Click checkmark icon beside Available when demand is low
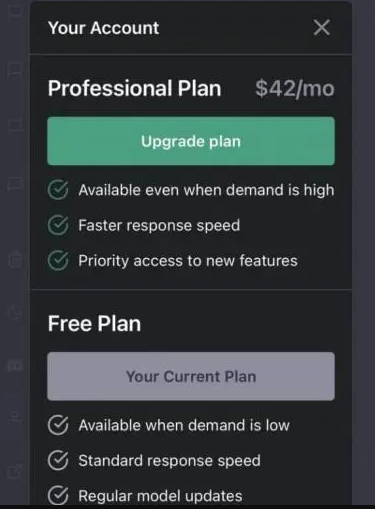The image size is (375, 509). coord(58,425)
